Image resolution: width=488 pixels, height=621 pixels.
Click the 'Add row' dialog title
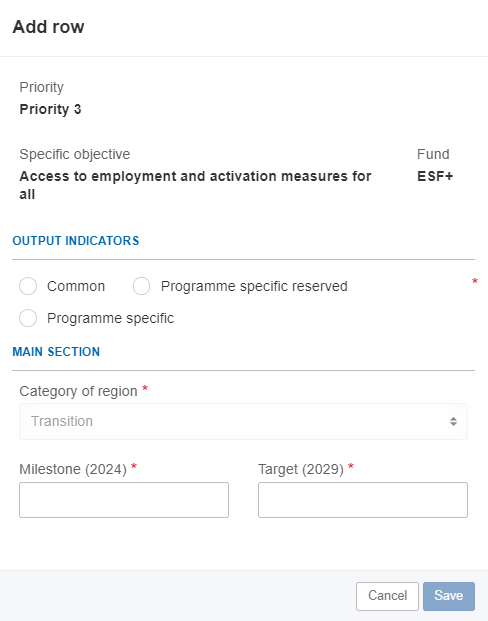pos(48,27)
